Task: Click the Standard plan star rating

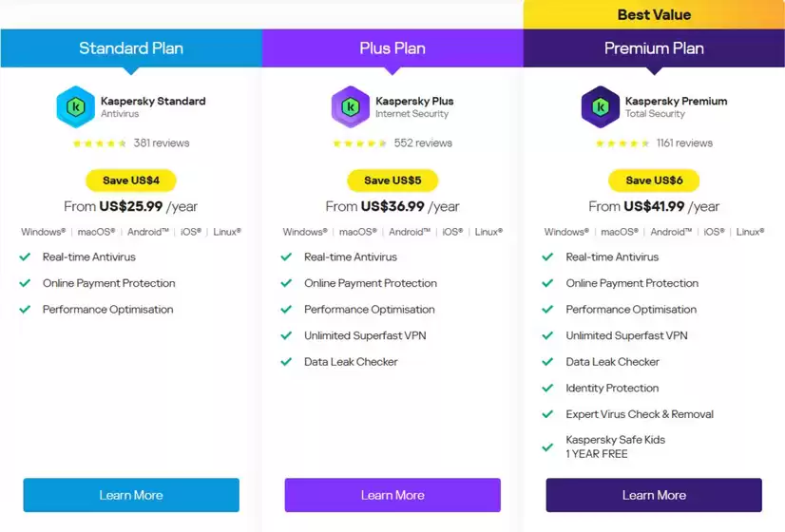Action: [100, 143]
